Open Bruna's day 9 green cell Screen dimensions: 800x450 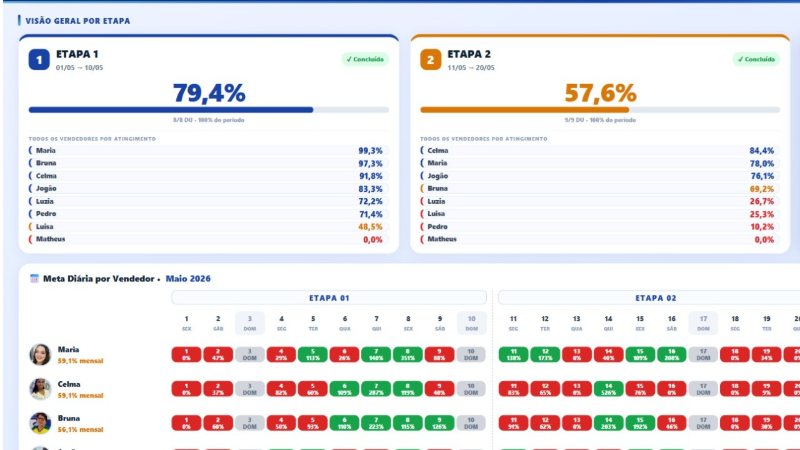tap(439, 423)
